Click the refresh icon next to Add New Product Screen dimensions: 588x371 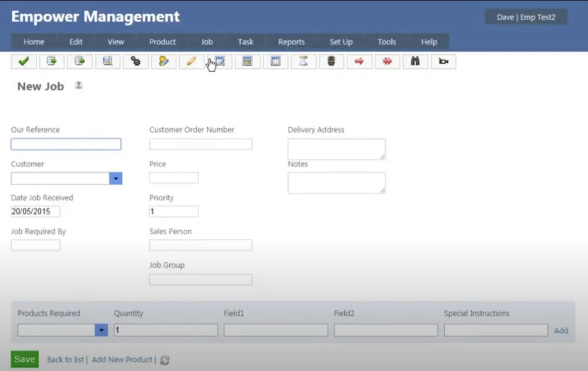165,360
